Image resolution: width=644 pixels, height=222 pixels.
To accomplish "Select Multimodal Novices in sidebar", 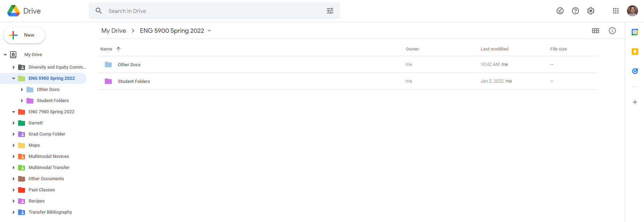I will (49, 156).
